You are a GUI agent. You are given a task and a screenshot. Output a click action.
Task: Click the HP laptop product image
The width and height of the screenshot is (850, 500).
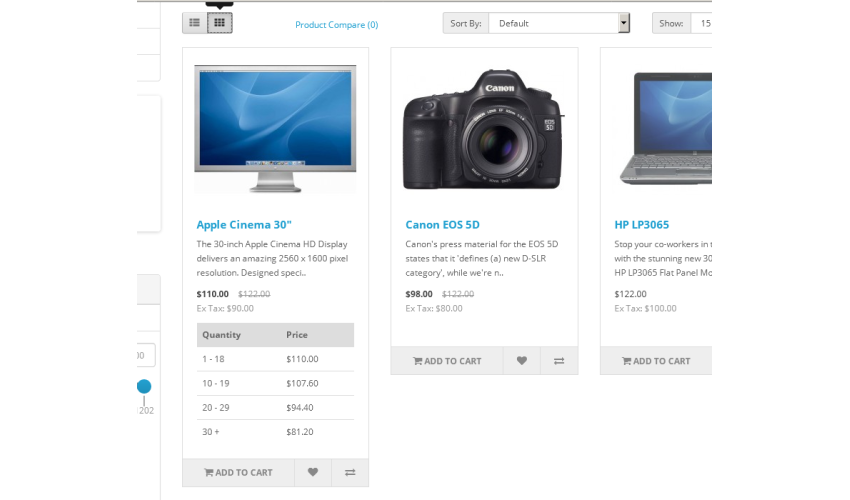666,129
